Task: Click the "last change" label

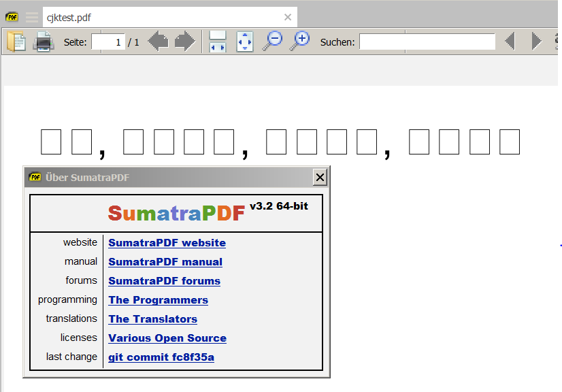Action: point(71,357)
